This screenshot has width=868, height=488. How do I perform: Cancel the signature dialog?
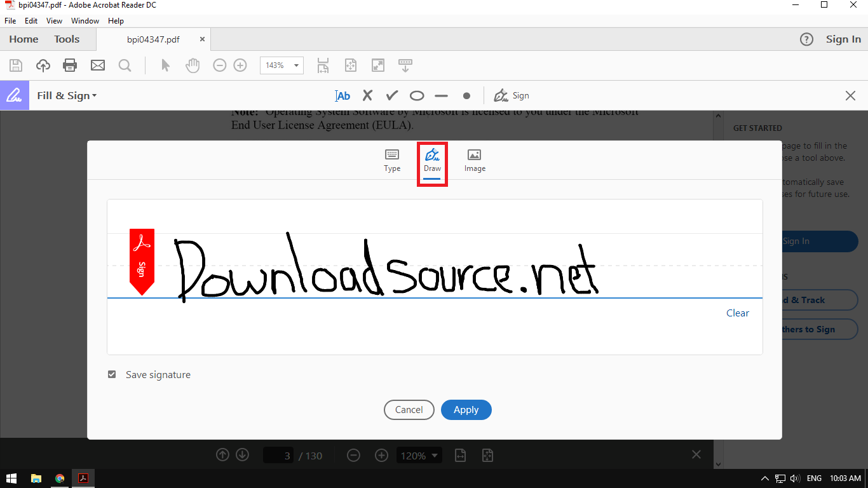tap(409, 410)
